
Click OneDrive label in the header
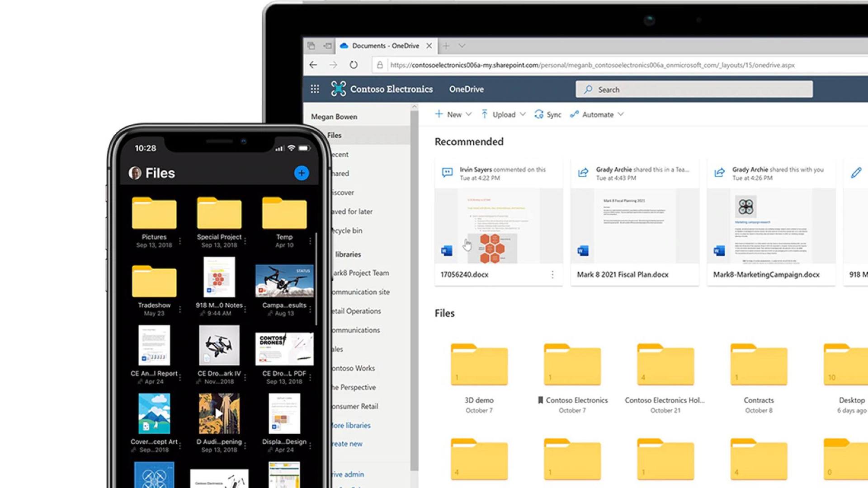pos(466,89)
